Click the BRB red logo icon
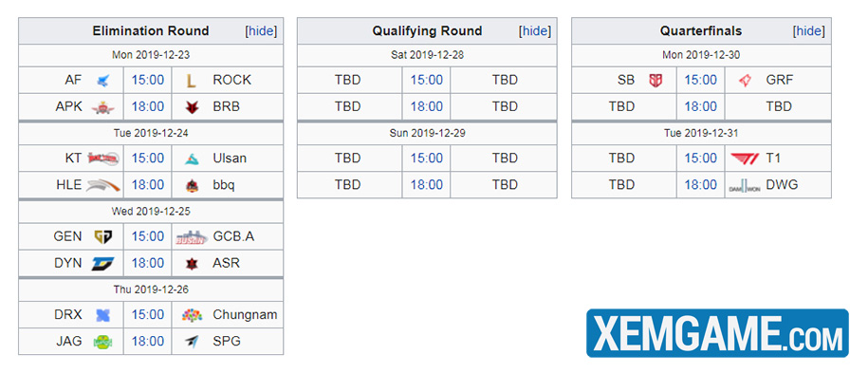The image size is (868, 374). coord(192,107)
